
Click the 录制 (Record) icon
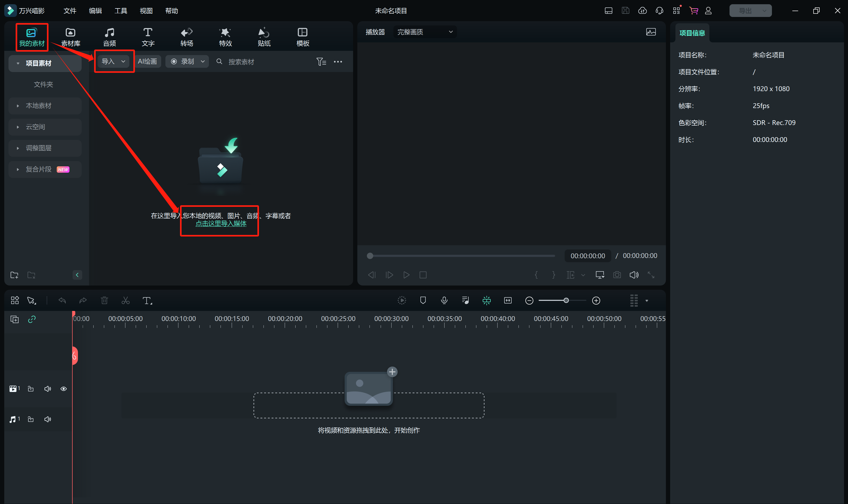pos(187,61)
